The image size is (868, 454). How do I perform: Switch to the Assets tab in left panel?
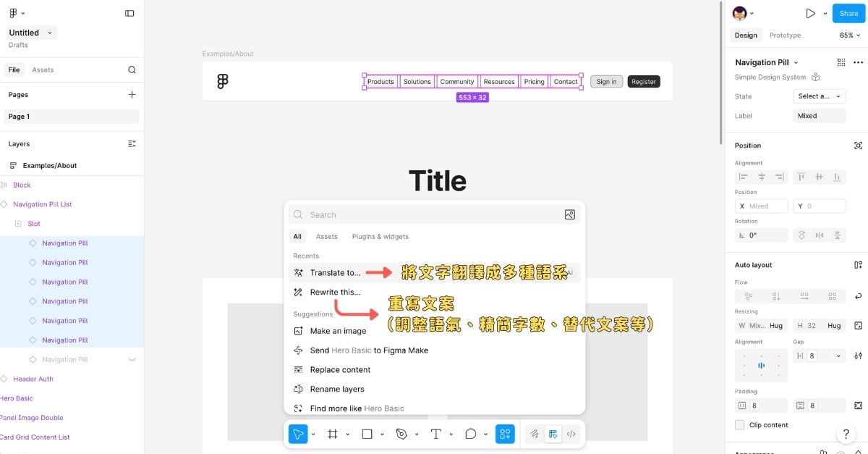point(43,70)
